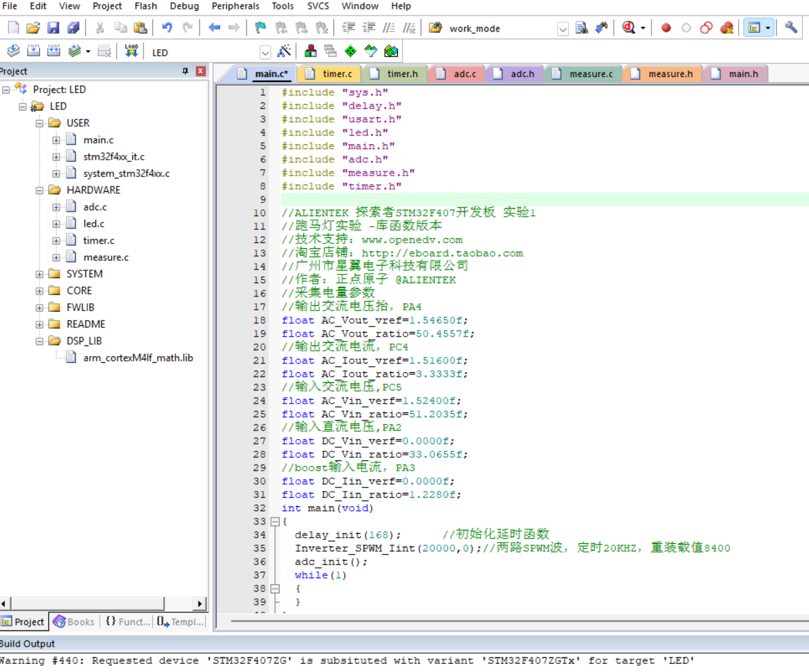809x672 pixels.
Task: Toggle Insert/Remove Breakpoint red dot
Action: [666, 27]
